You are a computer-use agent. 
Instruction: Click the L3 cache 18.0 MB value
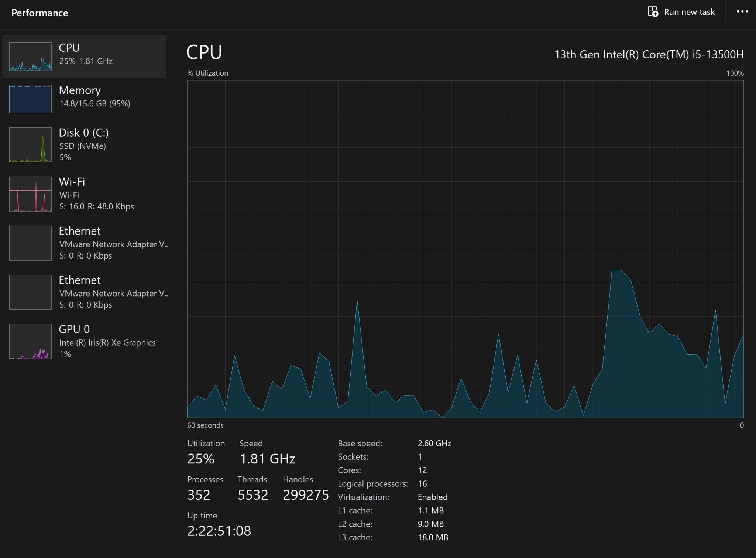tap(433, 537)
